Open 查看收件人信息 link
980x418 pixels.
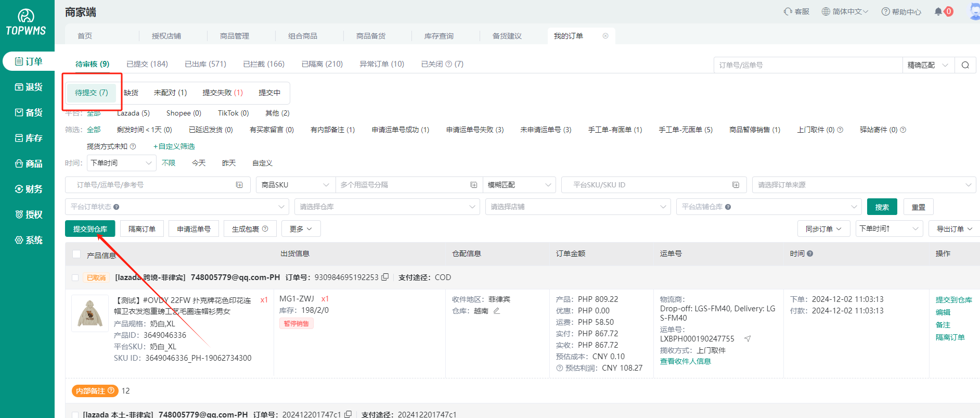686,361
